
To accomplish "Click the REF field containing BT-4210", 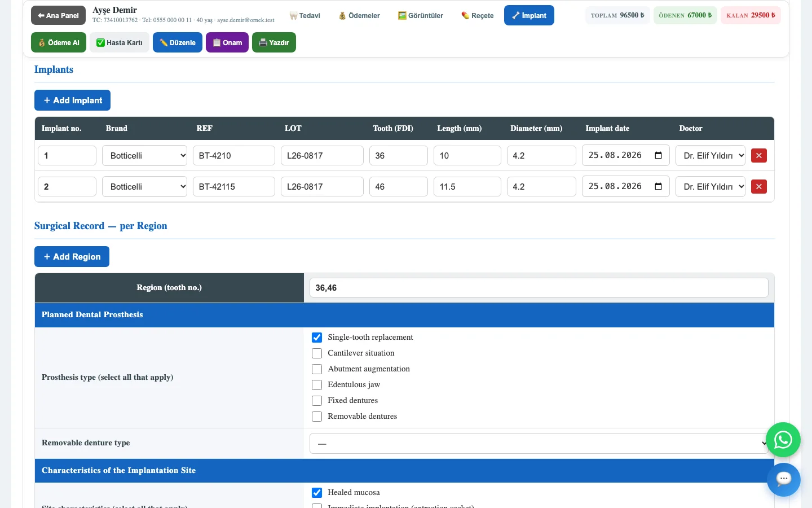I will pyautogui.click(x=234, y=156).
